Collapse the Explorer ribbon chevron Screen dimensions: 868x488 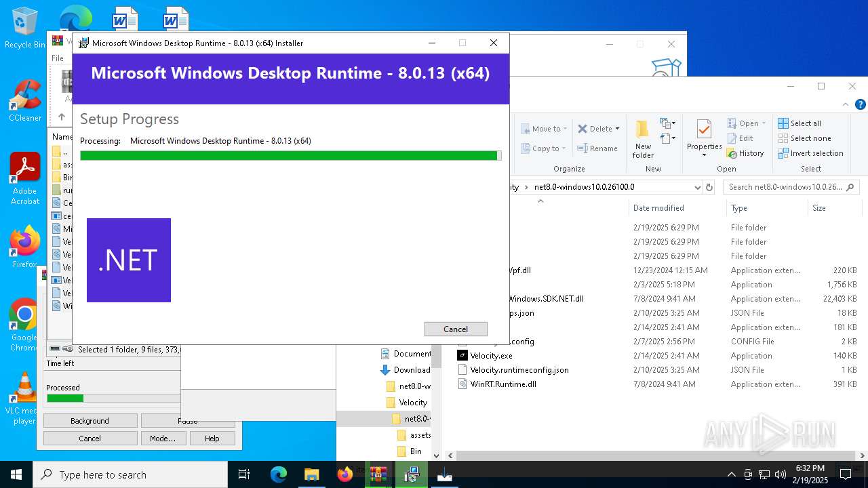coord(845,104)
